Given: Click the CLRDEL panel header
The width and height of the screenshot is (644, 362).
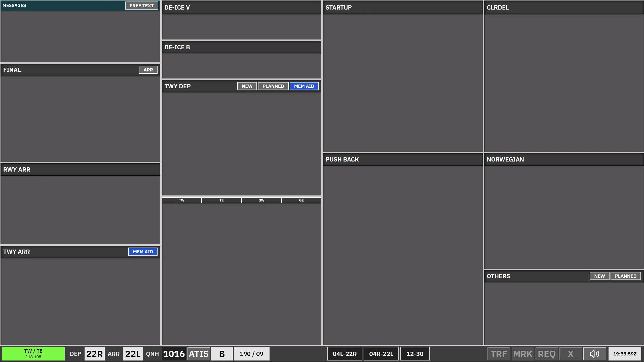Looking at the screenshot, I should [x=564, y=7].
